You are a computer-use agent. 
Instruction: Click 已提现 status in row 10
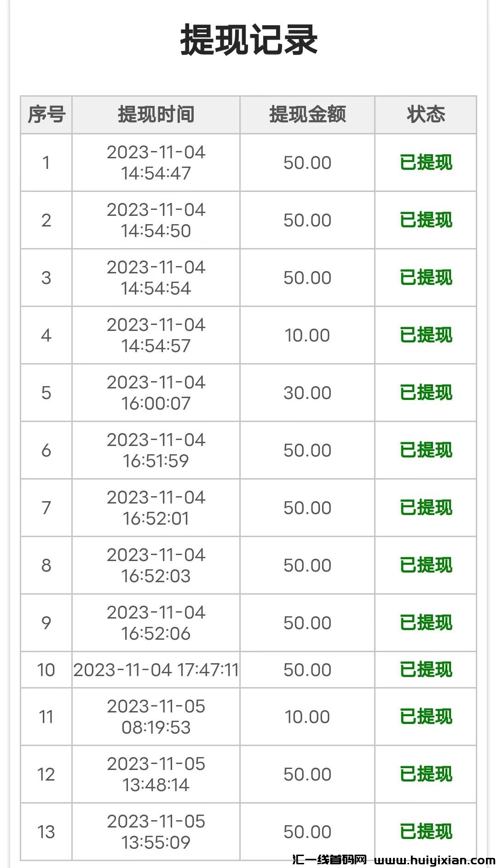click(426, 670)
